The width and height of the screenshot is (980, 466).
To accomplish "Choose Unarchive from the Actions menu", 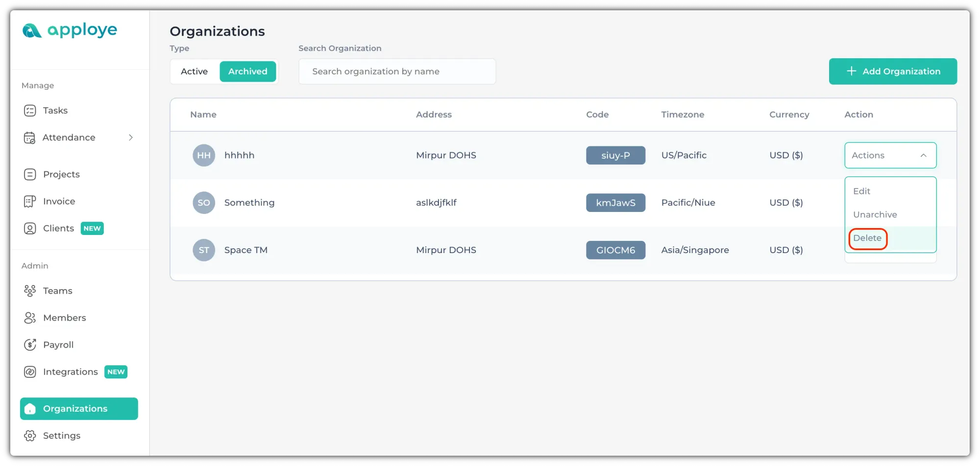I will coord(875,215).
